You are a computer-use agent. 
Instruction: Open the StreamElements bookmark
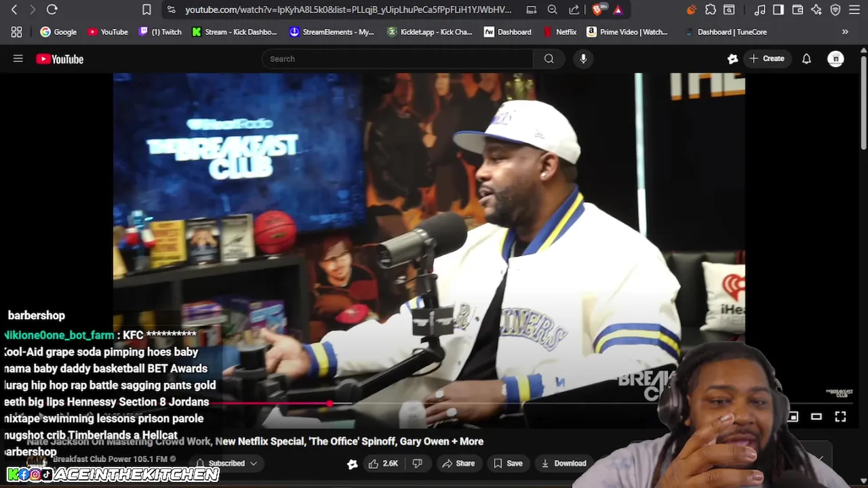point(332,32)
